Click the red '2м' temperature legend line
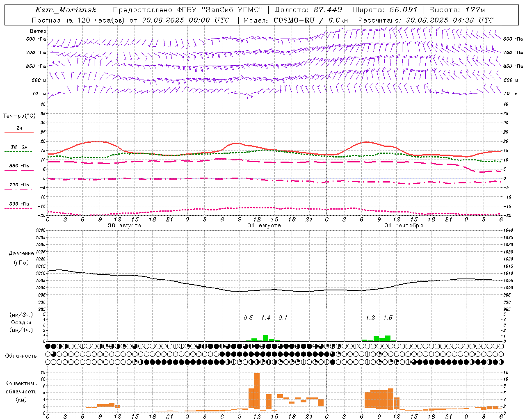 point(19,132)
